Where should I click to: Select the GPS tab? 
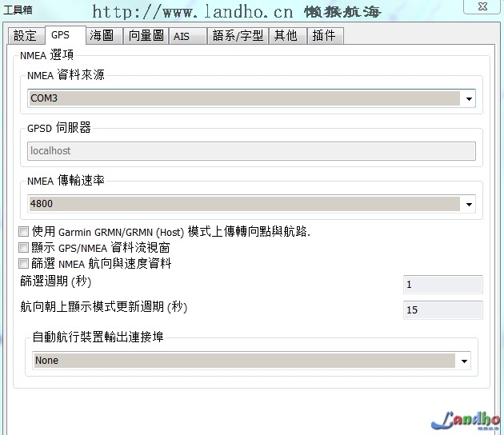(x=66, y=34)
